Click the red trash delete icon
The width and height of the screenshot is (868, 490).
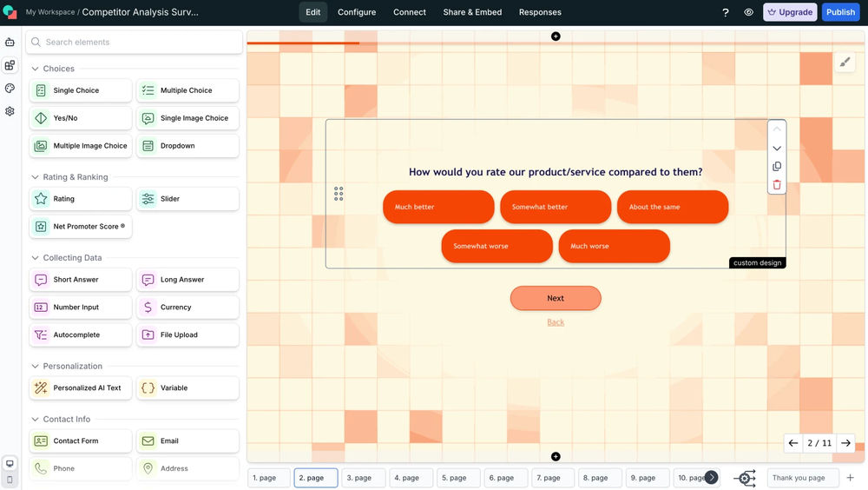pos(777,184)
